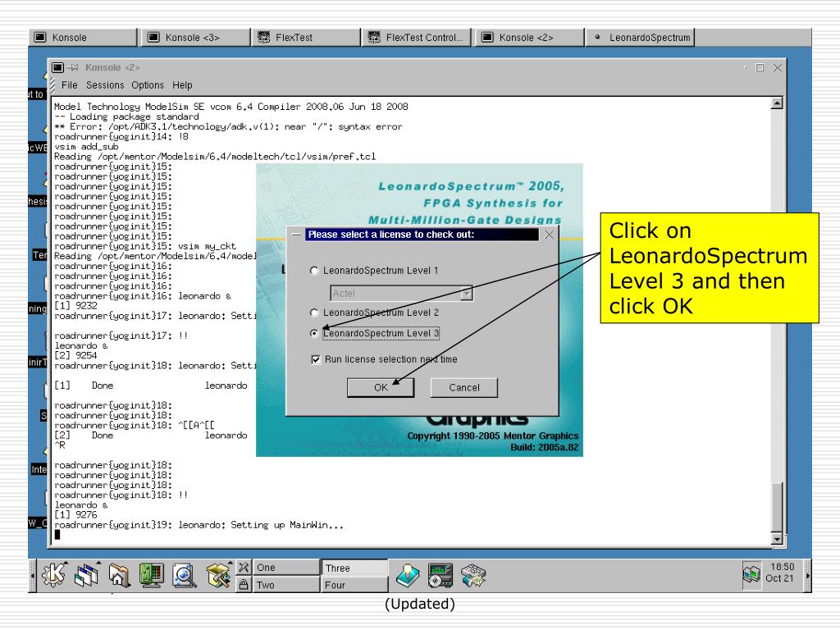Toggle Run license selection next time checkbox
Screen dimensions: 840x630
316,359
